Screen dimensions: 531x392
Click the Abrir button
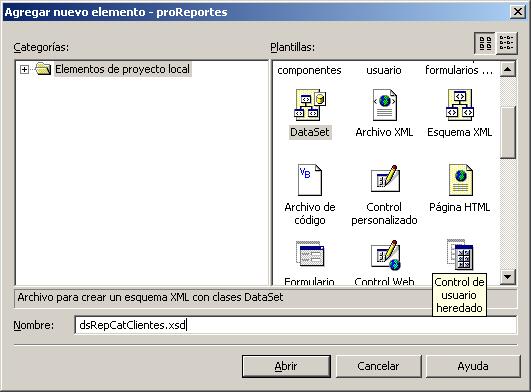tap(286, 366)
